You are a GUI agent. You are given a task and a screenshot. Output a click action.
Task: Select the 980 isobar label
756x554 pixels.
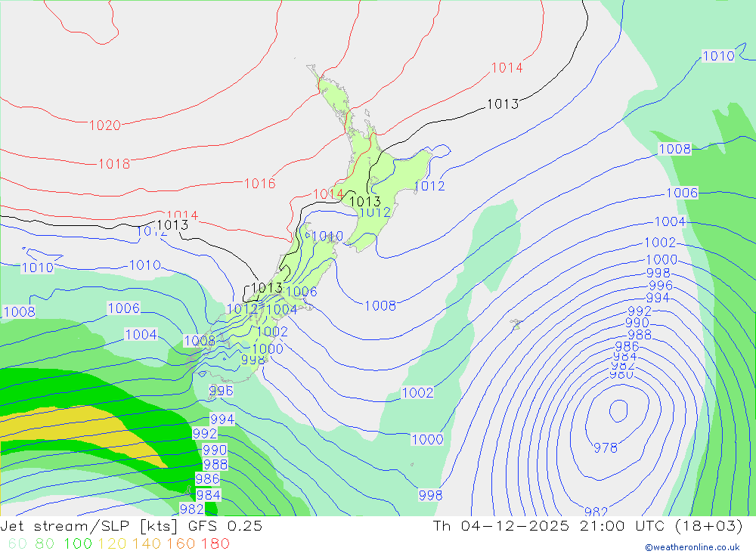621,375
